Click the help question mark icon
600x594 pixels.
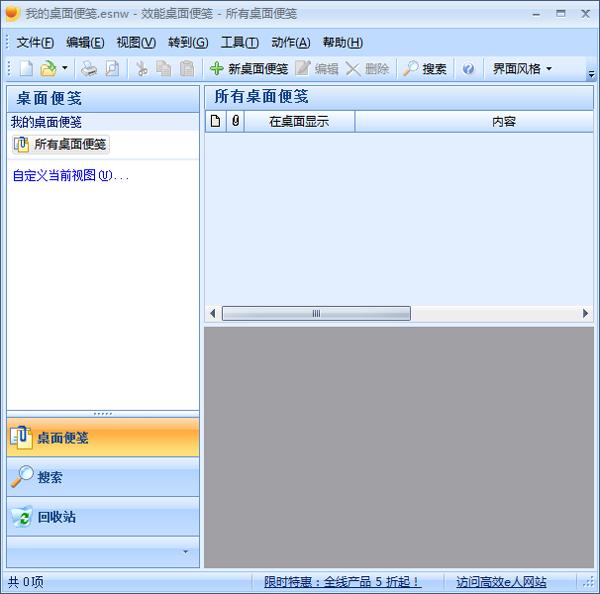(467, 69)
